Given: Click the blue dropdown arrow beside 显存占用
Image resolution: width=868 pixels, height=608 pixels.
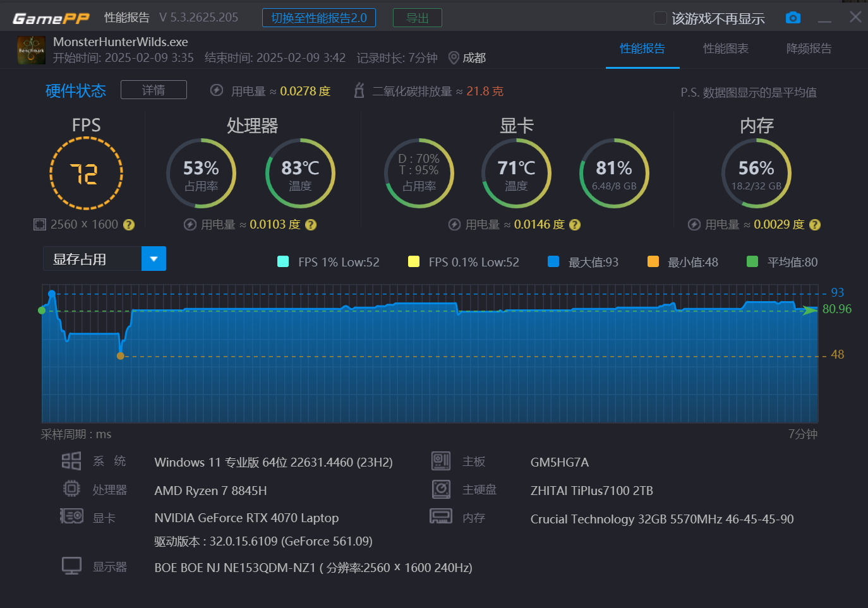Looking at the screenshot, I should point(154,258).
